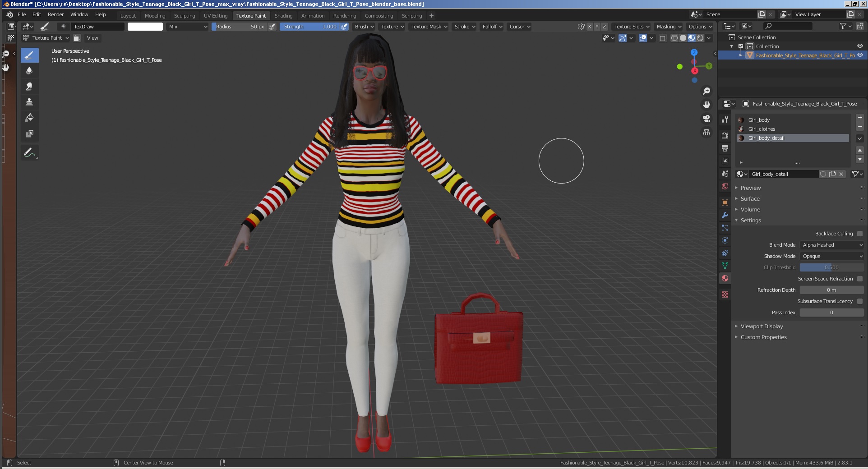Open the Object Data mesh tab
This screenshot has width=868, height=469.
pos(725,266)
